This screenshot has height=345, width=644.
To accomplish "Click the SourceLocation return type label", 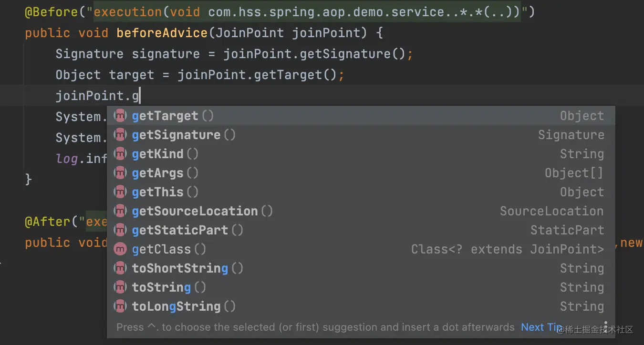I will pyautogui.click(x=551, y=211).
